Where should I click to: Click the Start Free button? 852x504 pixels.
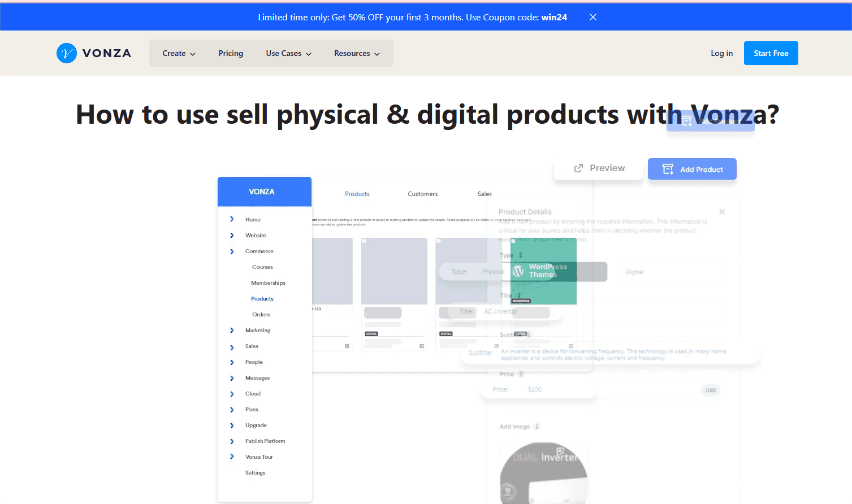(x=771, y=53)
